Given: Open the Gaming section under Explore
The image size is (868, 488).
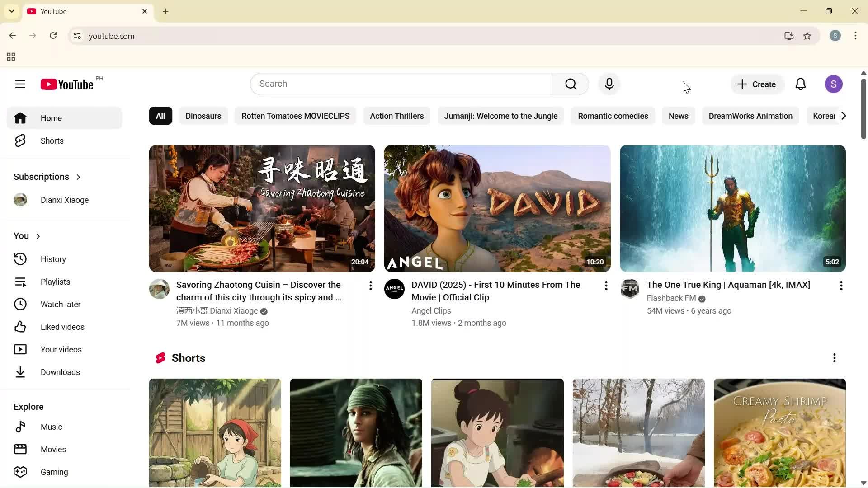Looking at the screenshot, I should (54, 472).
